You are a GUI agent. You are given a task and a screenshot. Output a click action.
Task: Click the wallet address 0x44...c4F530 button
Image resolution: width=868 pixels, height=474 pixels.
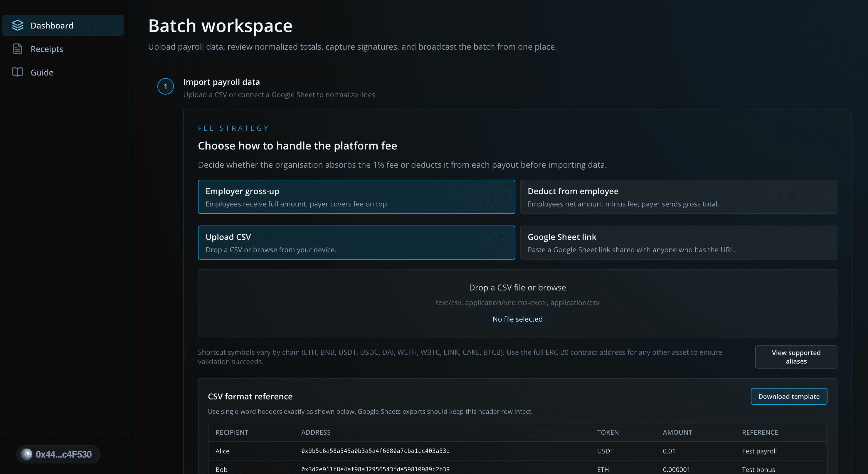point(64,454)
